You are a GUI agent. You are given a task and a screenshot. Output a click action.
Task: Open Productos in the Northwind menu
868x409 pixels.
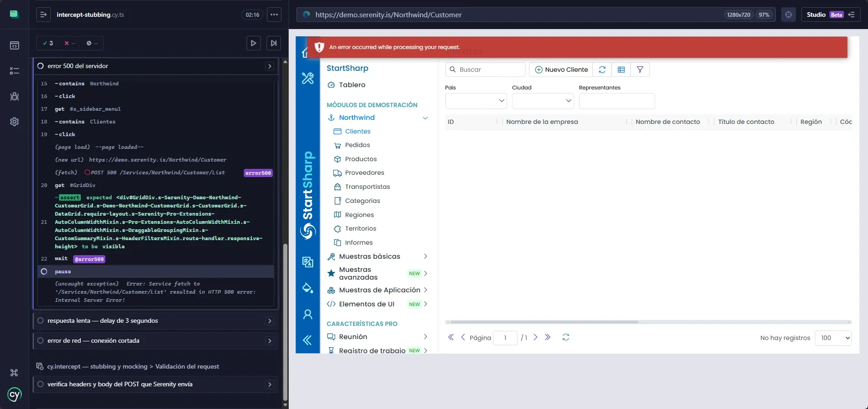click(361, 159)
